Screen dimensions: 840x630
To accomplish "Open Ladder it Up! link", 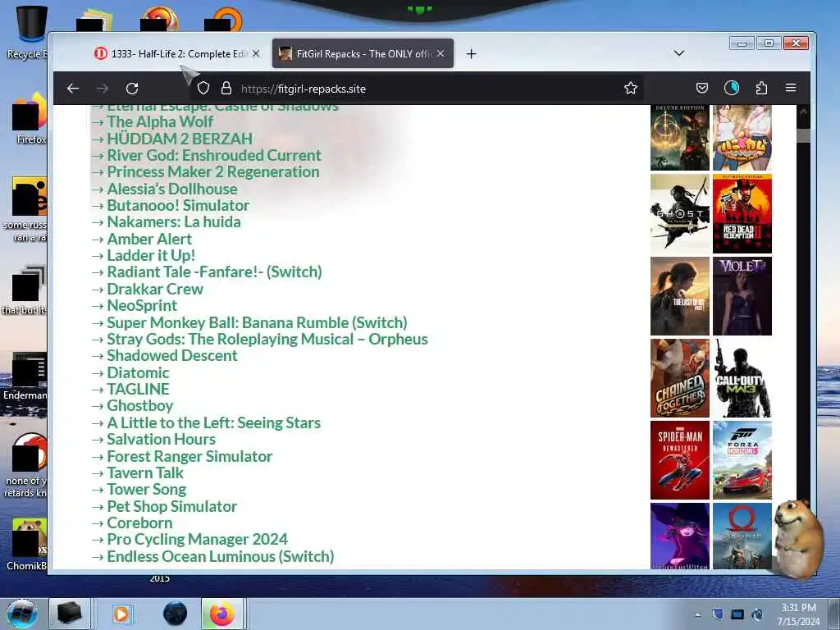I will pos(151,256).
